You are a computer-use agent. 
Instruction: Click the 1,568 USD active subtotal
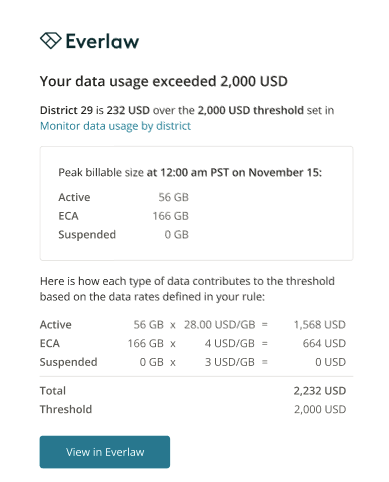tap(320, 325)
